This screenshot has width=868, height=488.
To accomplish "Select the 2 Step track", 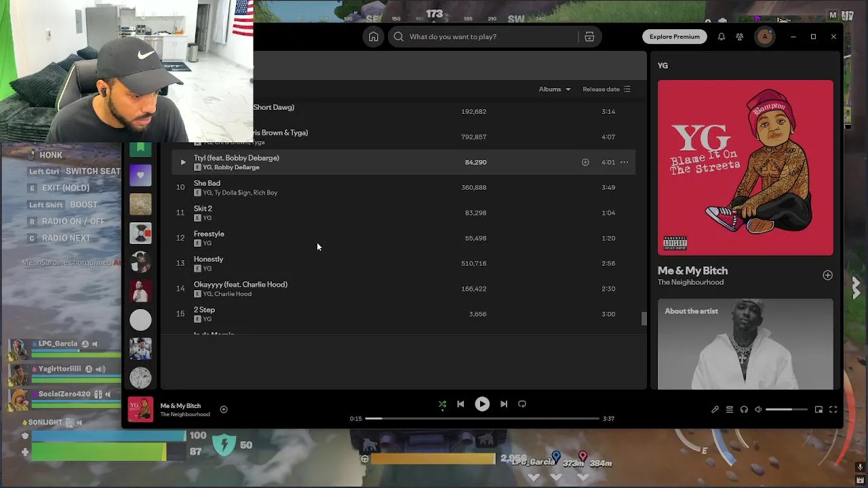I will coord(403,314).
